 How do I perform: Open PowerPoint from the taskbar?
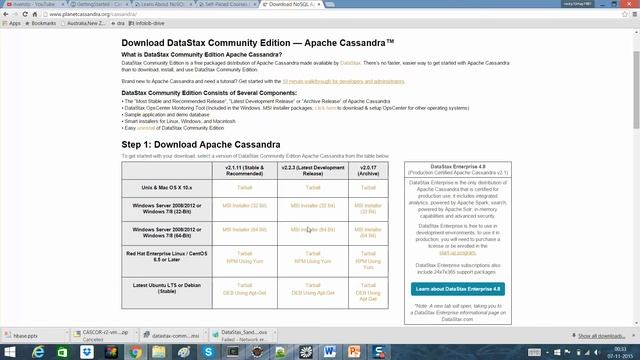(354, 352)
